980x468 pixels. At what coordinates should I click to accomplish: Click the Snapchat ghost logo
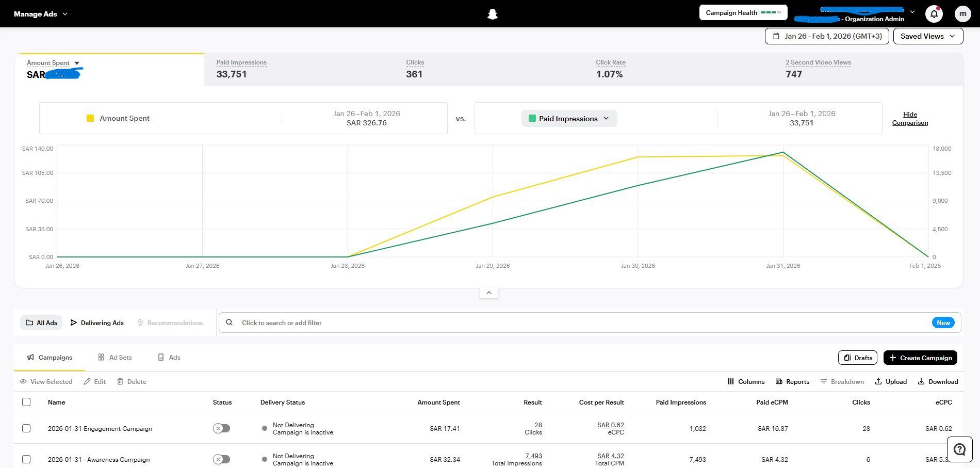[x=492, y=14]
